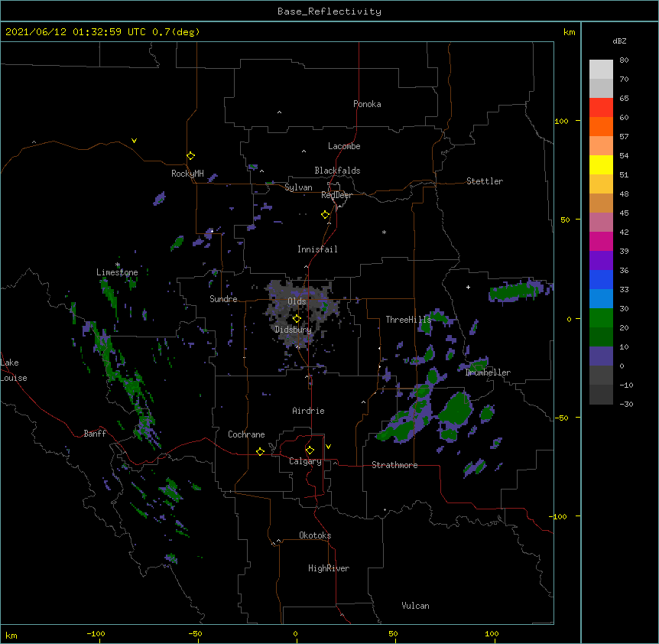The image size is (659, 644).
Task: Click the Didsbury label
Action: [293, 330]
